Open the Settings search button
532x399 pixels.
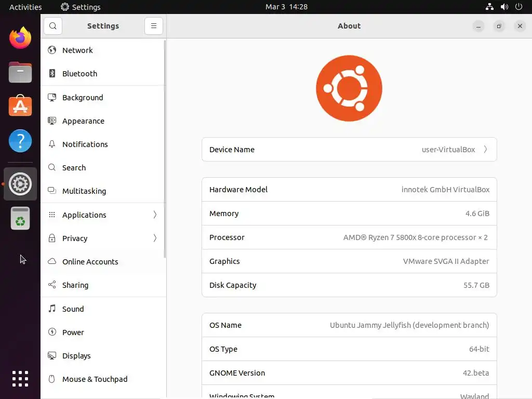[53, 26]
